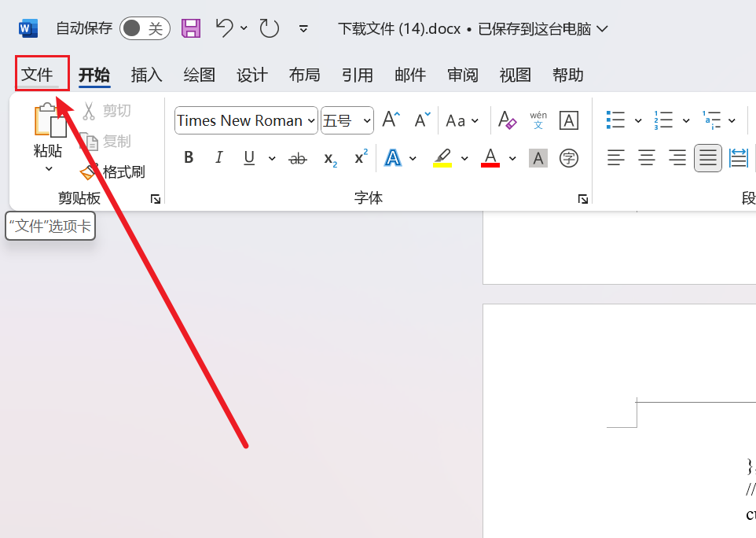Expand the paste options arrow under 粘贴
The image size is (756, 538).
[49, 169]
